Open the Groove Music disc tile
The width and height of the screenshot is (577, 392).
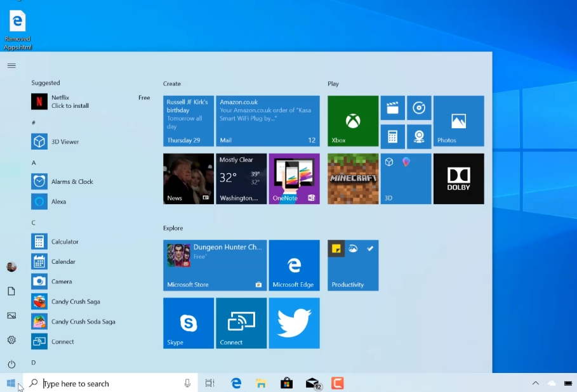point(419,108)
